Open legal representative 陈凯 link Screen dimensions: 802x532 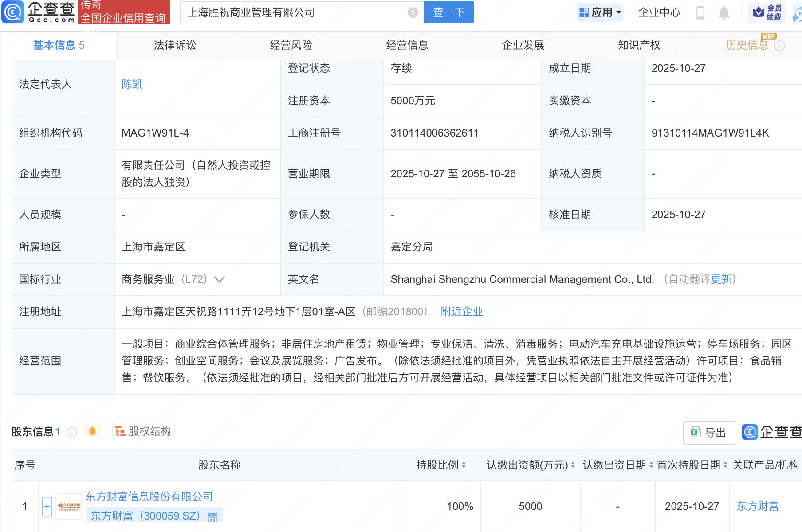(132, 84)
